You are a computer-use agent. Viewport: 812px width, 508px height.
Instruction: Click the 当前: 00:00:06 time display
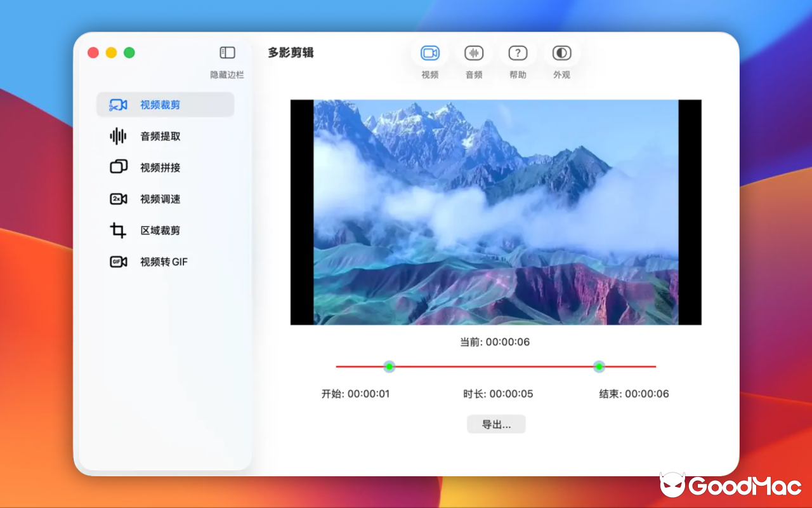point(496,342)
